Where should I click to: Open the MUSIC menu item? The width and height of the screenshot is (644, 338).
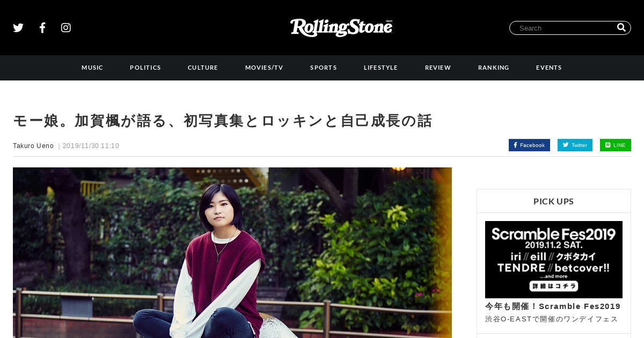(x=92, y=68)
